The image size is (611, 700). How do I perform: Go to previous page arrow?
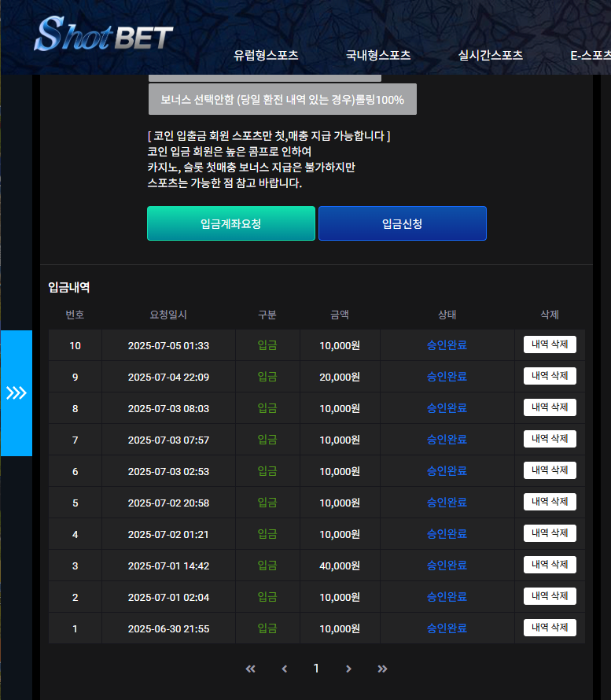tap(284, 669)
